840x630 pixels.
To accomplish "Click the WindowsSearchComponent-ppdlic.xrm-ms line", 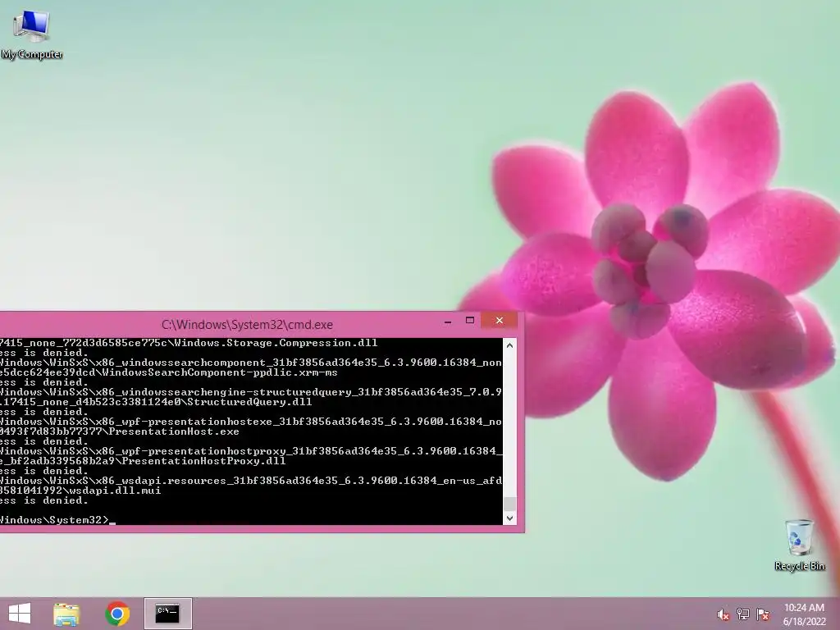I will pos(169,372).
